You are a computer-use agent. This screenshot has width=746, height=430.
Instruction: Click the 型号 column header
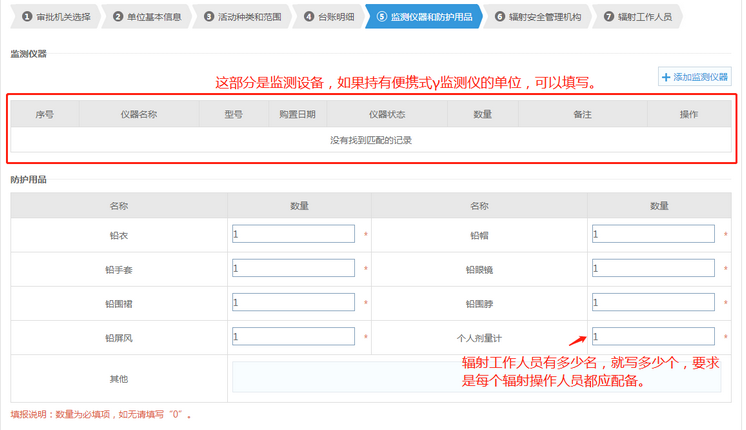234,114
